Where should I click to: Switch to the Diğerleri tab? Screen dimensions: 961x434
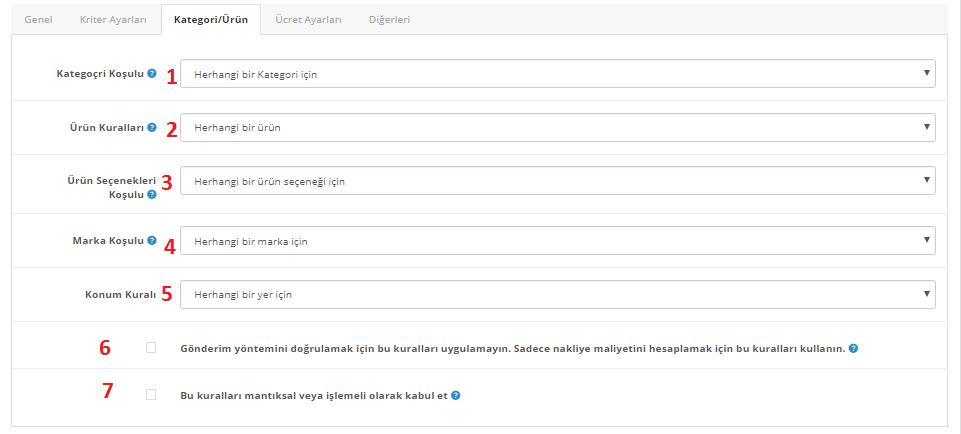(387, 19)
